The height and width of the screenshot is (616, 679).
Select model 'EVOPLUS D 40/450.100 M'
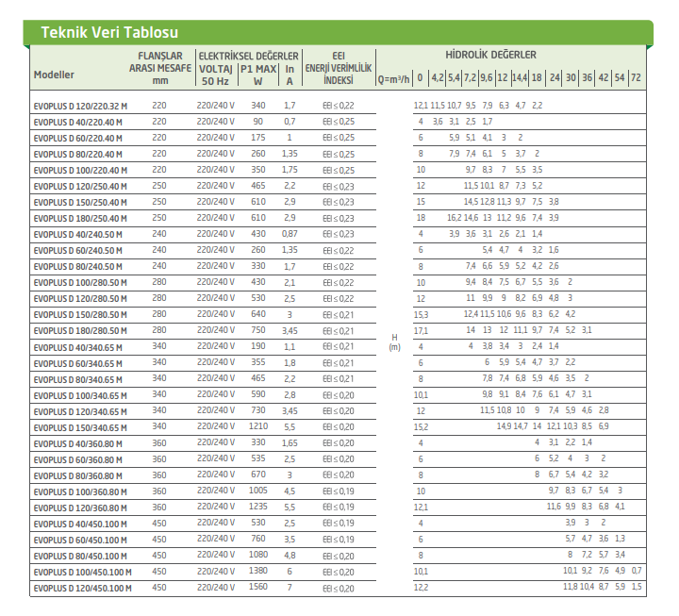pyautogui.click(x=80, y=524)
